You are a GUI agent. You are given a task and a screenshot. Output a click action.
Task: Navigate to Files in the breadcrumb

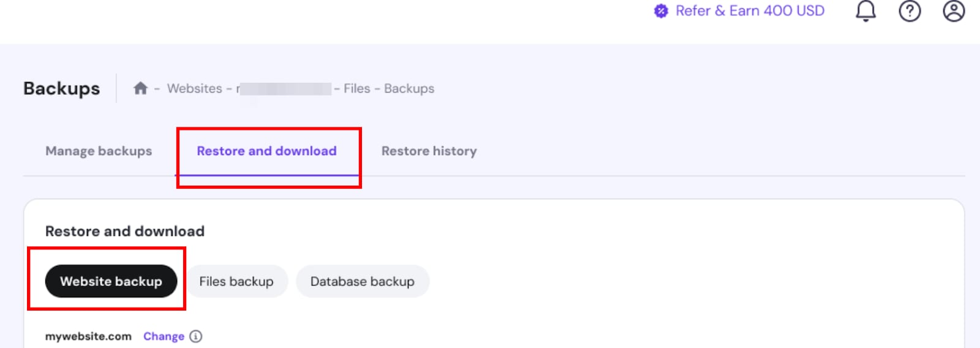pyautogui.click(x=356, y=88)
